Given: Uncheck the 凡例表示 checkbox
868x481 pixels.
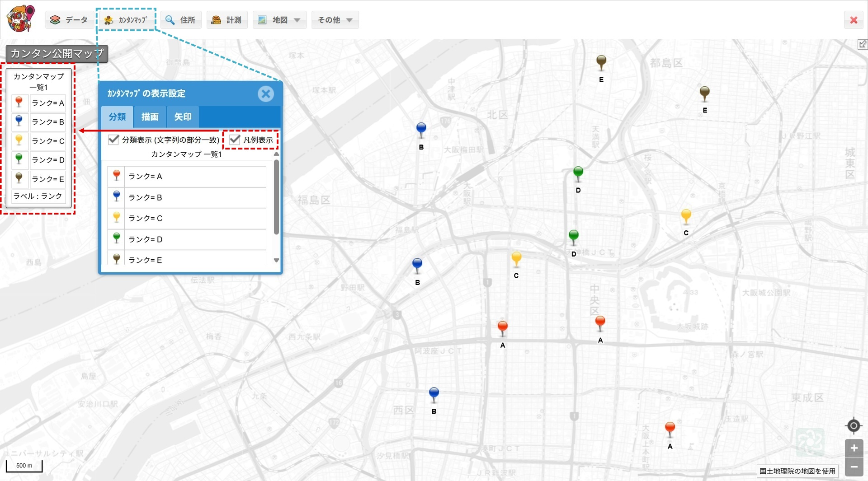Looking at the screenshot, I should [x=235, y=140].
